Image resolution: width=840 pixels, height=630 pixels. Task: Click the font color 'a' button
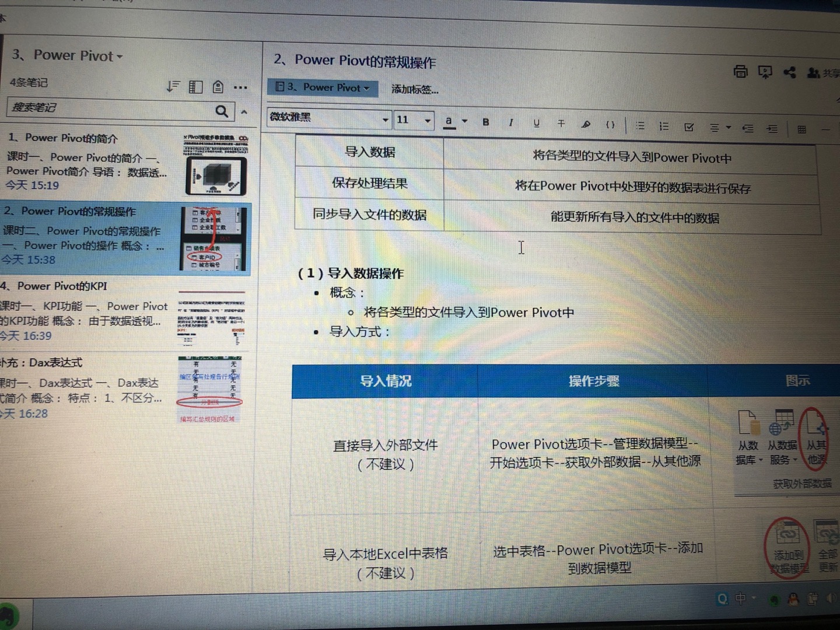click(449, 121)
